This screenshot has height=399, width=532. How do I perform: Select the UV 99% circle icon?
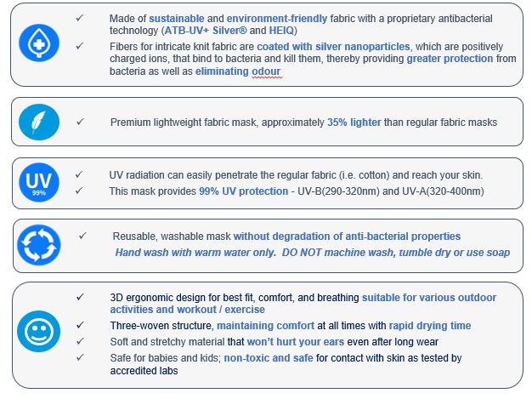[x=39, y=183]
